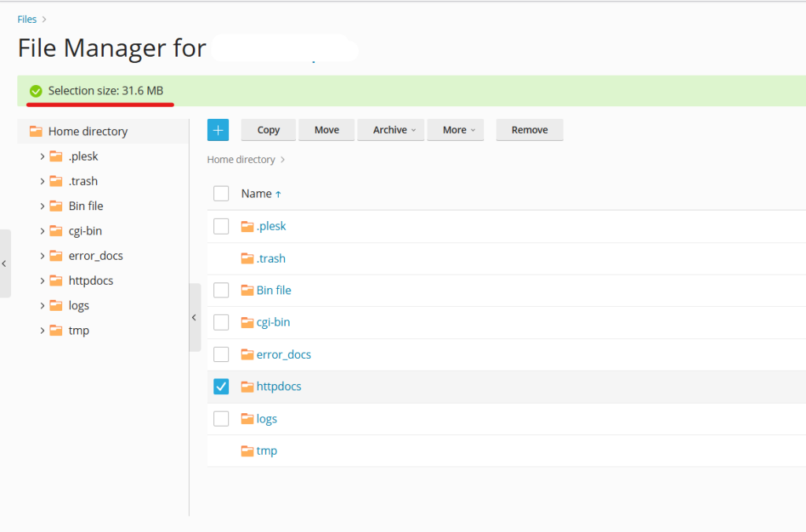Expand the httpdocs tree node
This screenshot has width=806, height=532.
(x=43, y=281)
